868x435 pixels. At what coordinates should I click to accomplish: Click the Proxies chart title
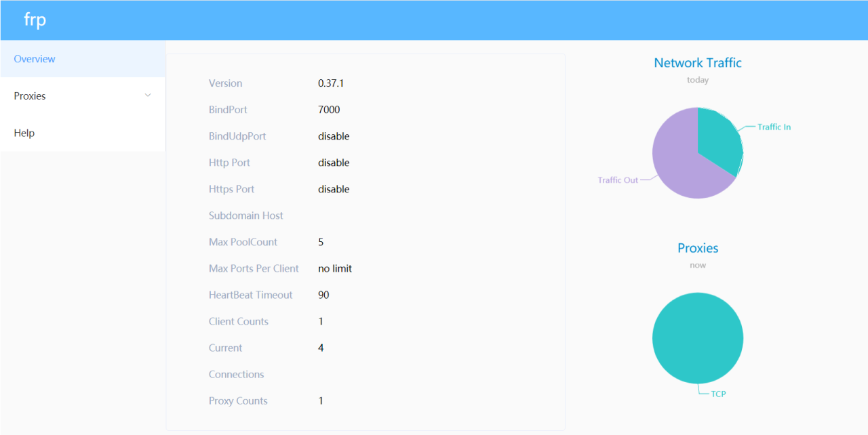(x=698, y=248)
